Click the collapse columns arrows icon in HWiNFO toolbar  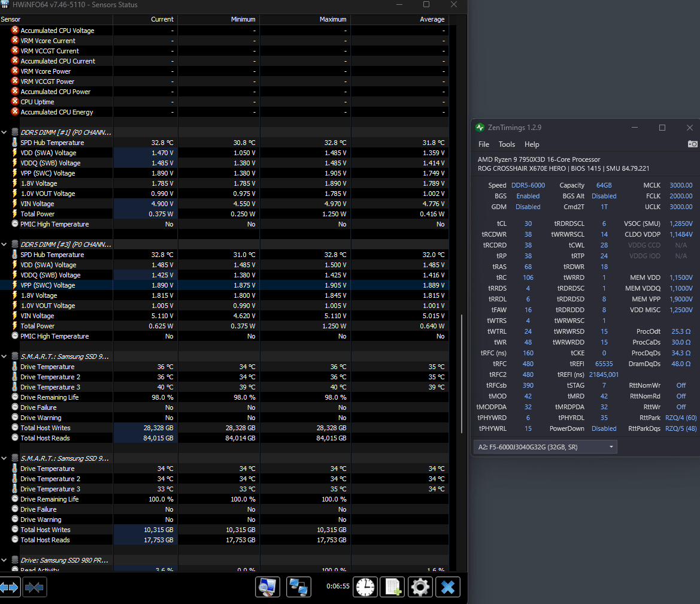34,587
